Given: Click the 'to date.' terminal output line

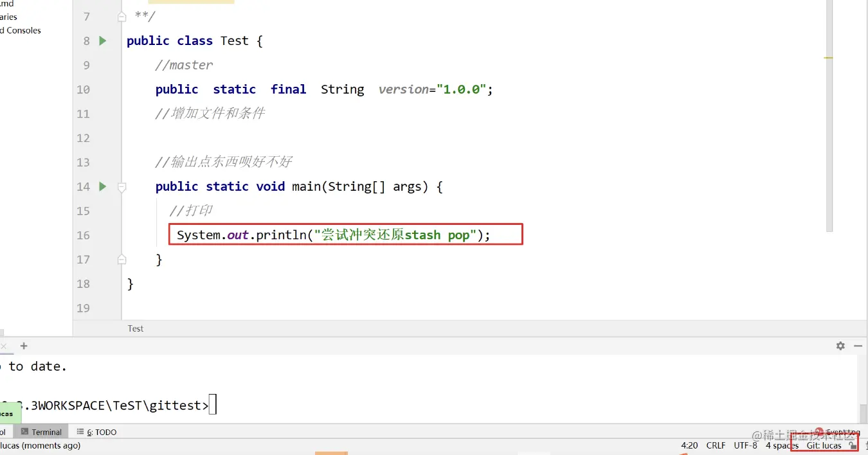Looking at the screenshot, I should pyautogui.click(x=38, y=366).
